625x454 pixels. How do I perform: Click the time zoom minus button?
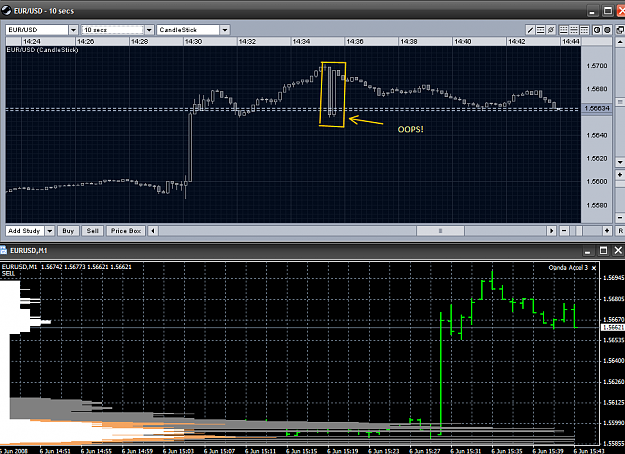[x=564, y=231]
